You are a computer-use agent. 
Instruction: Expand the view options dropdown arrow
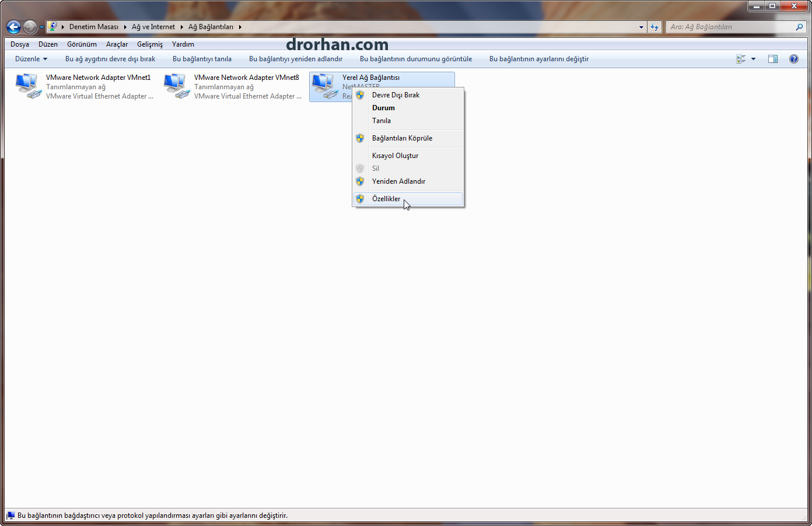pos(753,59)
